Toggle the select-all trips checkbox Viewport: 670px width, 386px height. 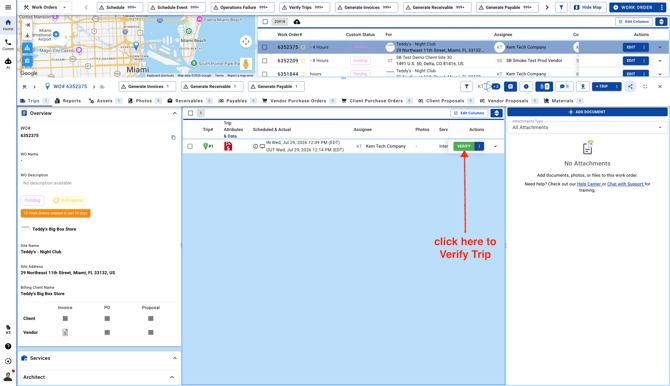pos(190,113)
